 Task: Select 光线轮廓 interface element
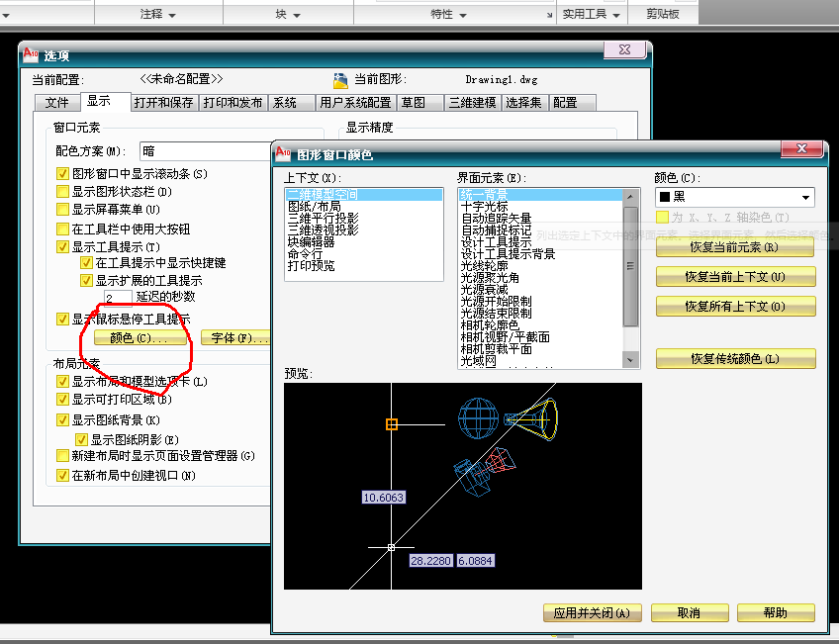540,266
